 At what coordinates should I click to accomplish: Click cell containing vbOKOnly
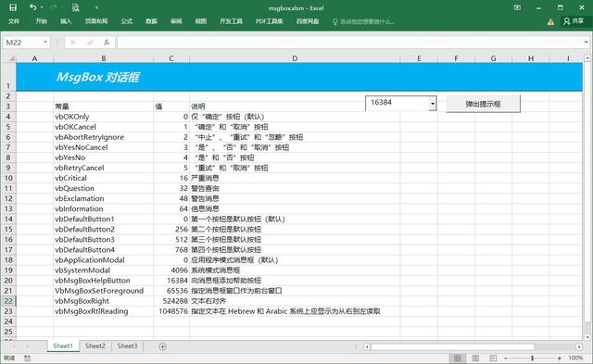point(103,117)
